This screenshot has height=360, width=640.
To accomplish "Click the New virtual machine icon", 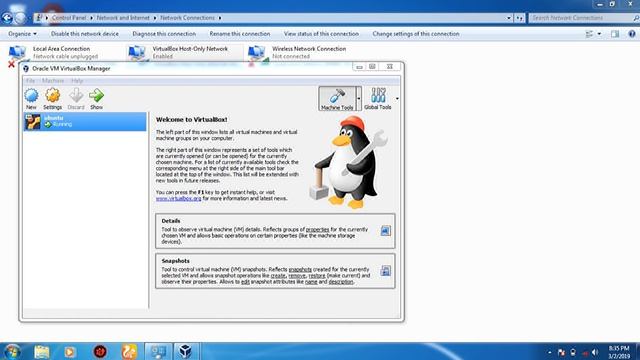I will 31,99.
